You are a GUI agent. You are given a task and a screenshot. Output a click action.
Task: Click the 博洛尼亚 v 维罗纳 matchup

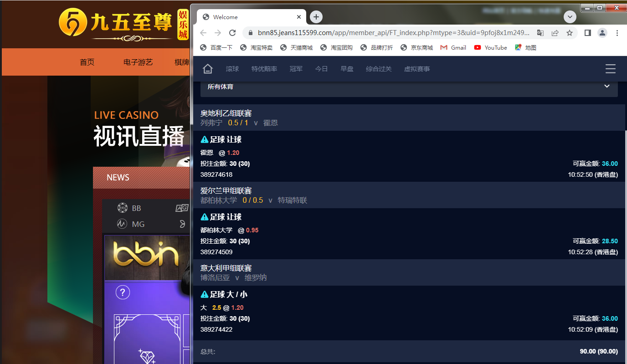(234, 277)
